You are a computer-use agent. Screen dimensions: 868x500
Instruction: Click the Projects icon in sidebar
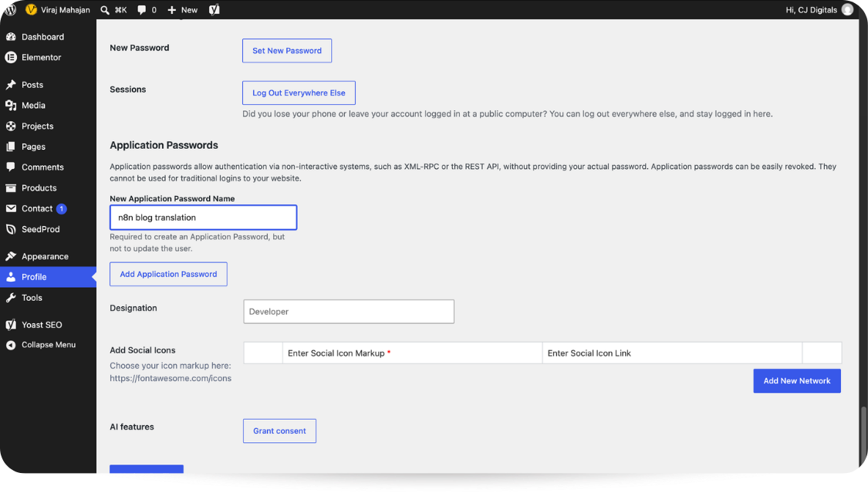pos(11,127)
